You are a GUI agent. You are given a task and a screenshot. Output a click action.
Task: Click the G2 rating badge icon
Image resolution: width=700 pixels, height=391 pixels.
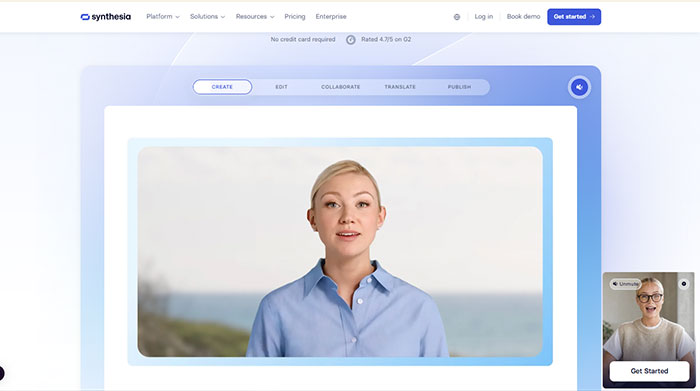pos(351,40)
